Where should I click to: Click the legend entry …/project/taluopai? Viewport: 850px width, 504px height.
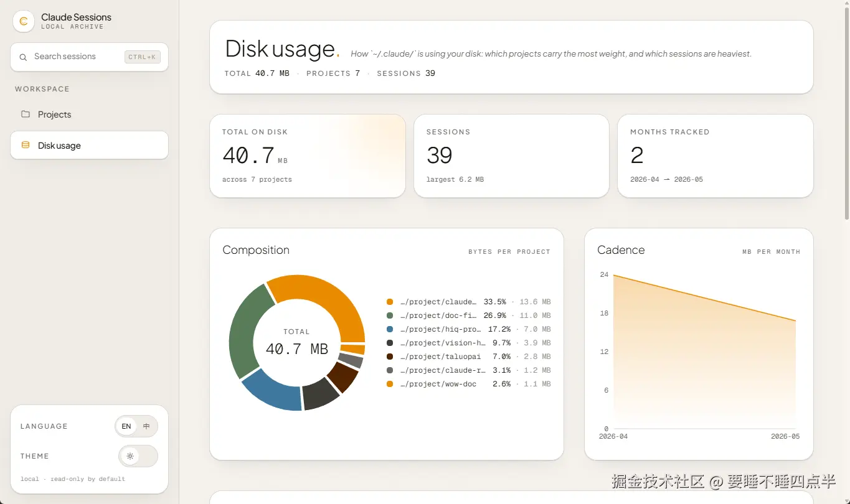468,357
